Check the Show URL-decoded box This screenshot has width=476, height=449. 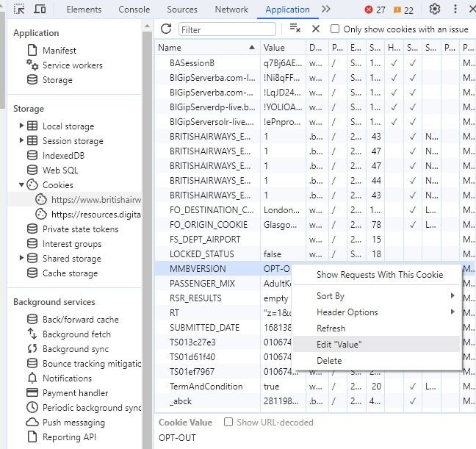click(x=228, y=423)
